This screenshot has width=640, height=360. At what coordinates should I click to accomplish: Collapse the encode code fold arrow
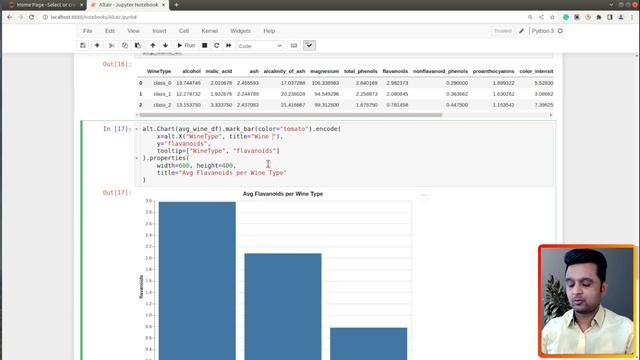click(x=137, y=129)
